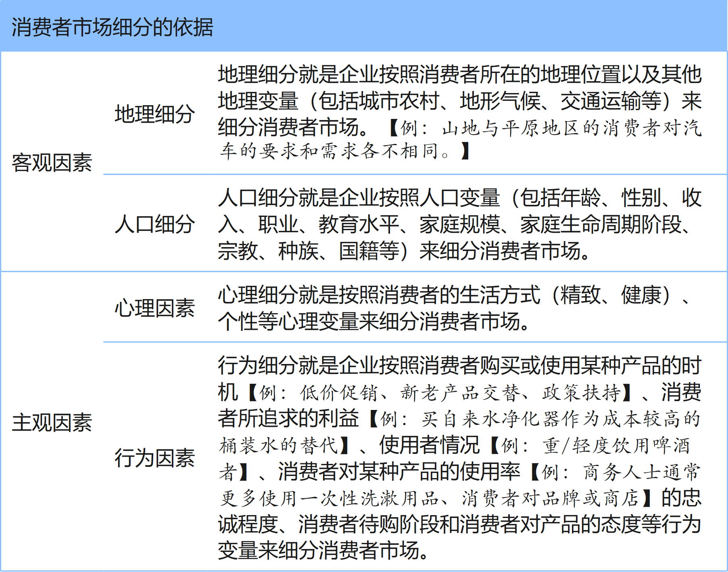The height and width of the screenshot is (572, 728).
Task: Click the 行为细分 definition paragraph's first line
Action: pyautogui.click(x=460, y=366)
